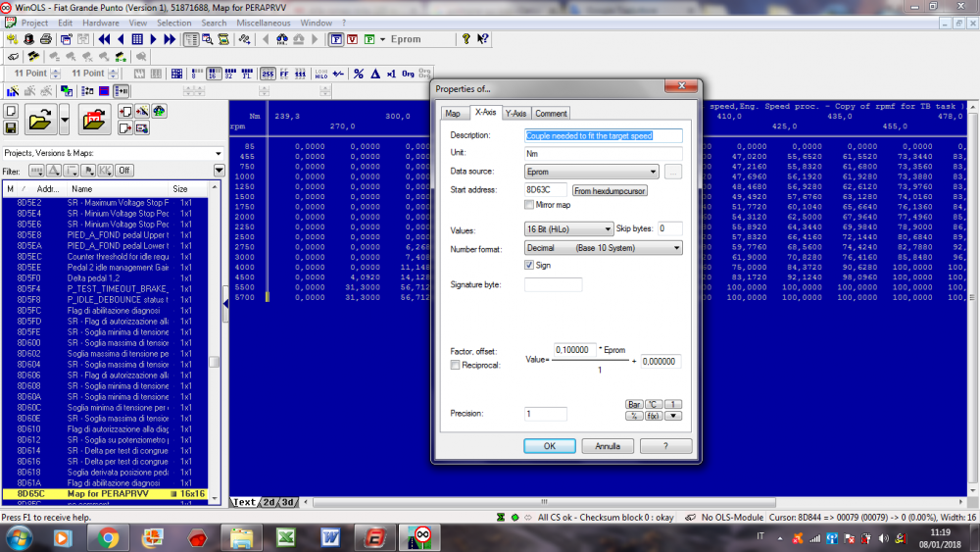Screen dimensions: 980x552
Task: Click the Org original values icon
Action: (408, 74)
